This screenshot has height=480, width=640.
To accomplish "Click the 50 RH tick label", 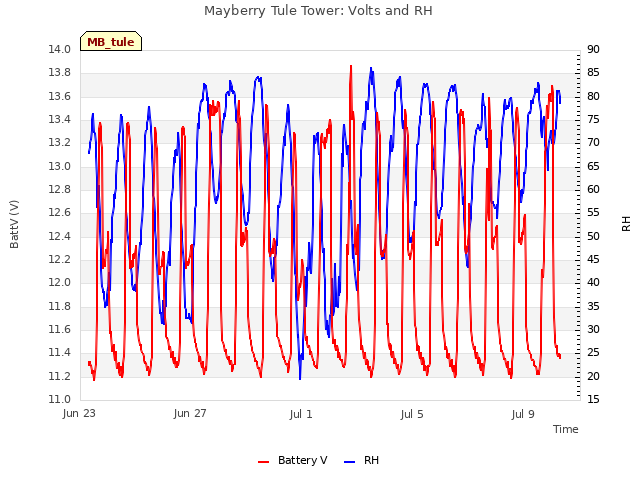I will [593, 236].
